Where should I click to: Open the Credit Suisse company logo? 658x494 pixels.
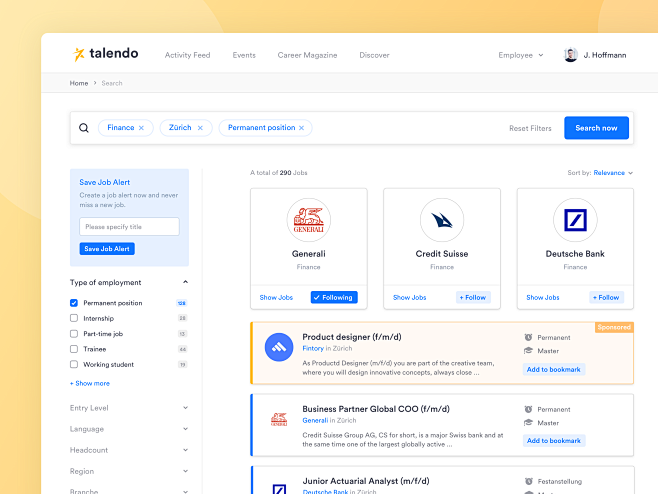point(441,219)
